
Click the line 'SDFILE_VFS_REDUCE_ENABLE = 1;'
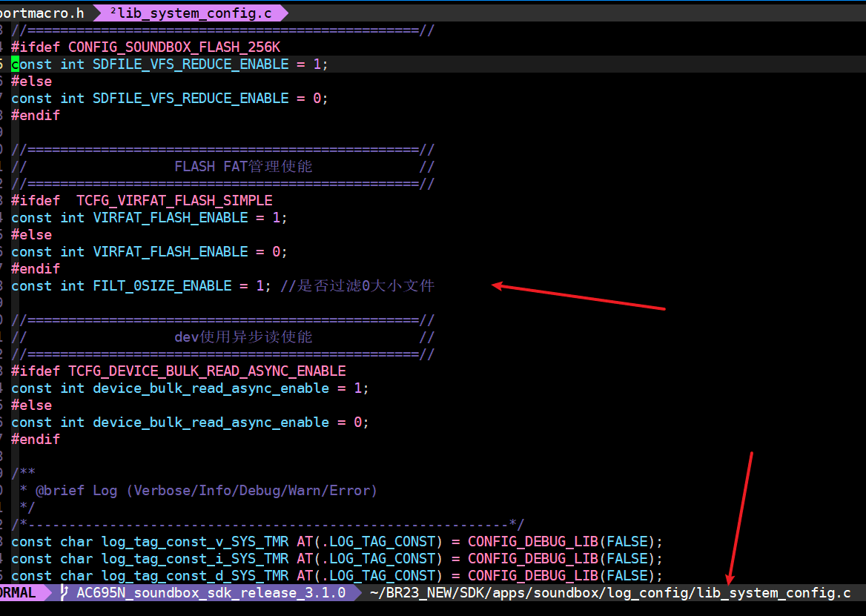[x=170, y=64]
